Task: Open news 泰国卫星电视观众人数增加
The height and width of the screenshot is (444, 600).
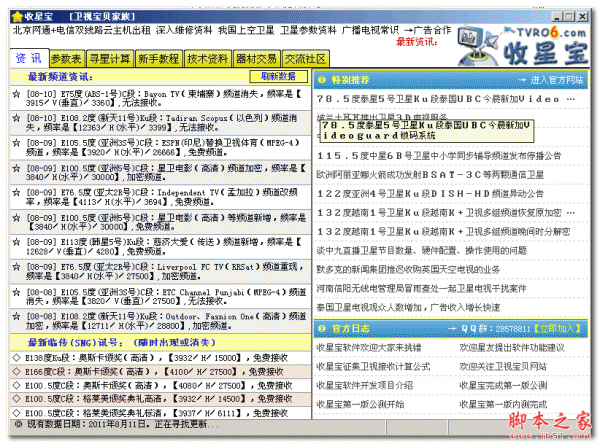Action: [408, 307]
